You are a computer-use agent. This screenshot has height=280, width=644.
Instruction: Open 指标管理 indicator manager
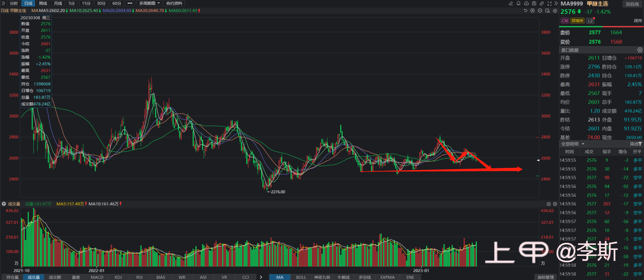pyautogui.click(x=546, y=277)
